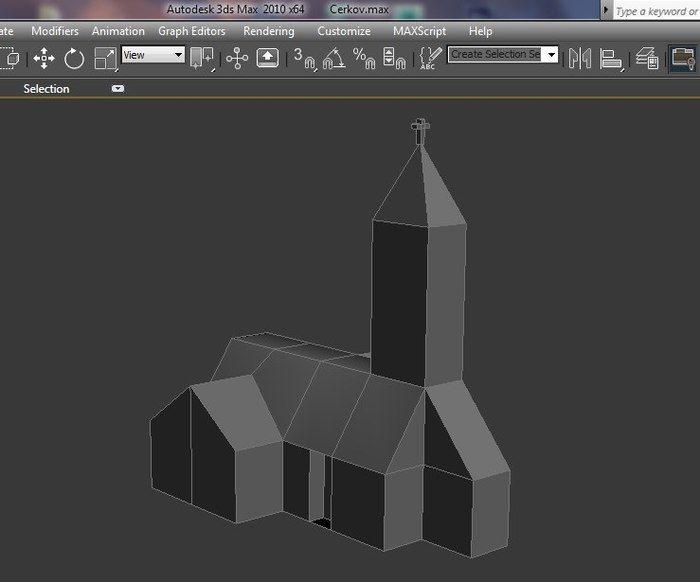Click the help search keyword field
This screenshot has width=700, height=582.
pyautogui.click(x=655, y=11)
